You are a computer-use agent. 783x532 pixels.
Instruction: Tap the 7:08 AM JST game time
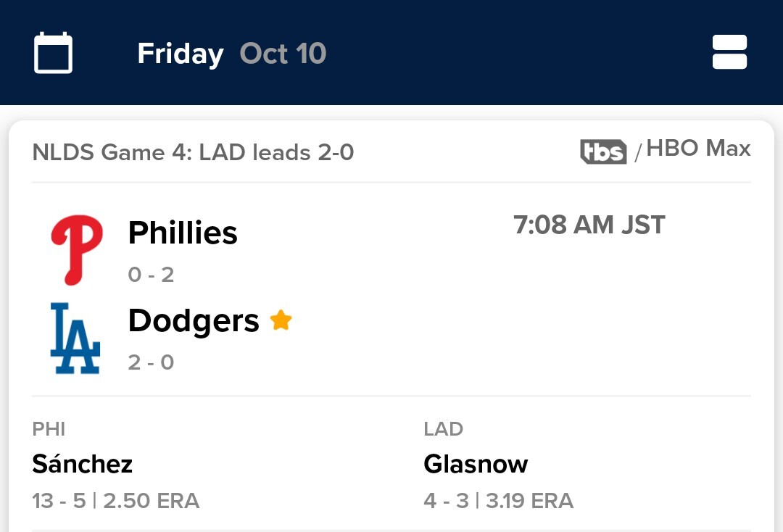coord(589,225)
